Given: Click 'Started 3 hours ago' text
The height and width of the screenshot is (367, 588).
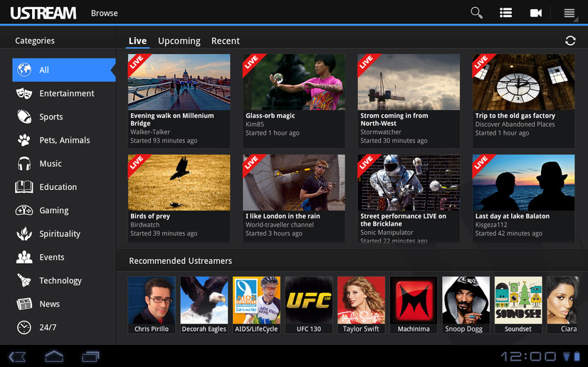Looking at the screenshot, I should point(274,234).
